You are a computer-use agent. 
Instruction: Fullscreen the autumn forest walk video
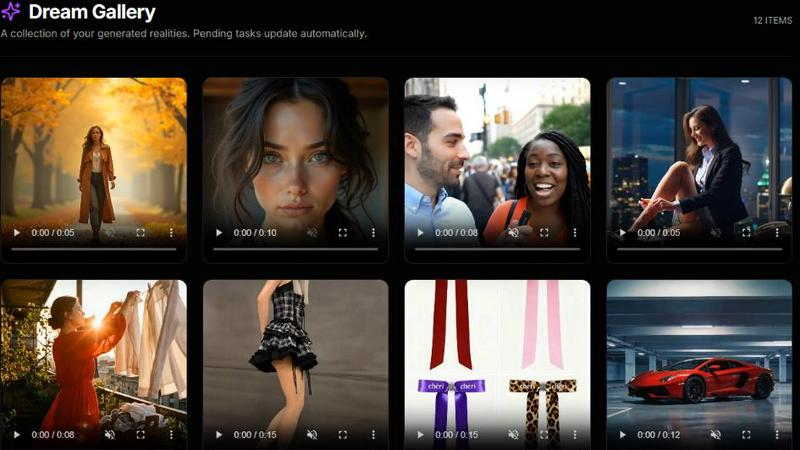pyautogui.click(x=140, y=233)
